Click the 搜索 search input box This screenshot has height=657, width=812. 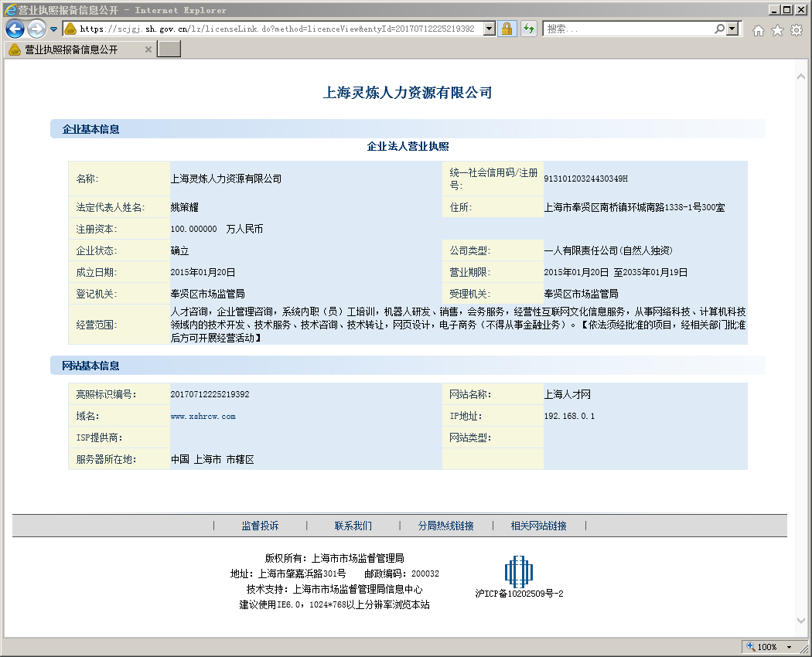pyautogui.click(x=628, y=29)
